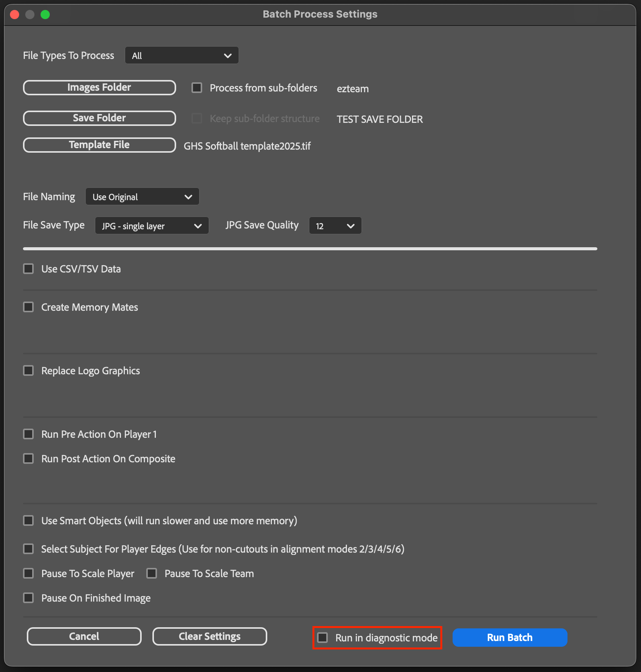Enable Use CSV/TSV Data checkbox
The width and height of the screenshot is (641, 672).
point(29,269)
